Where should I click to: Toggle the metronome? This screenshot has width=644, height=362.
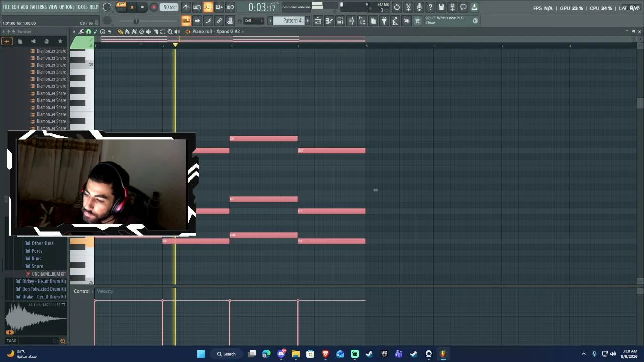186,7
